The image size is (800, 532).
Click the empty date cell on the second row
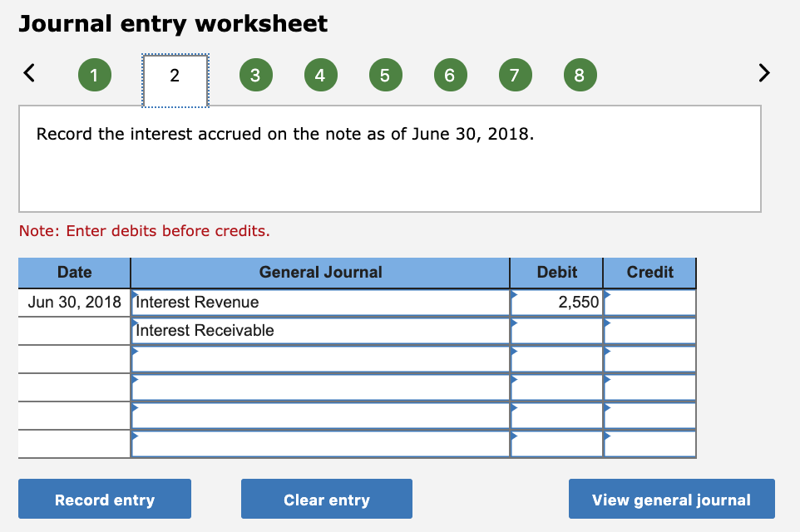click(x=73, y=330)
